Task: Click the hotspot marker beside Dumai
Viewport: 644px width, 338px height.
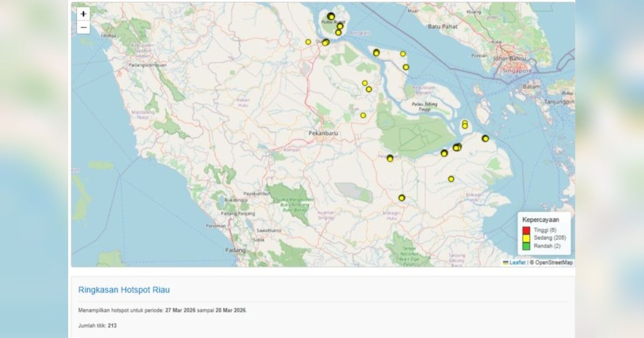Action: 325,42
